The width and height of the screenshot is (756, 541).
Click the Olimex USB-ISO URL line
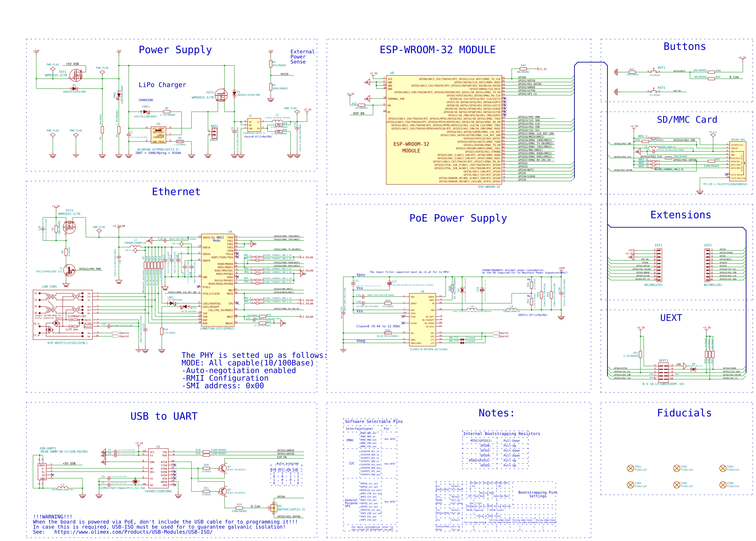tap(122, 532)
